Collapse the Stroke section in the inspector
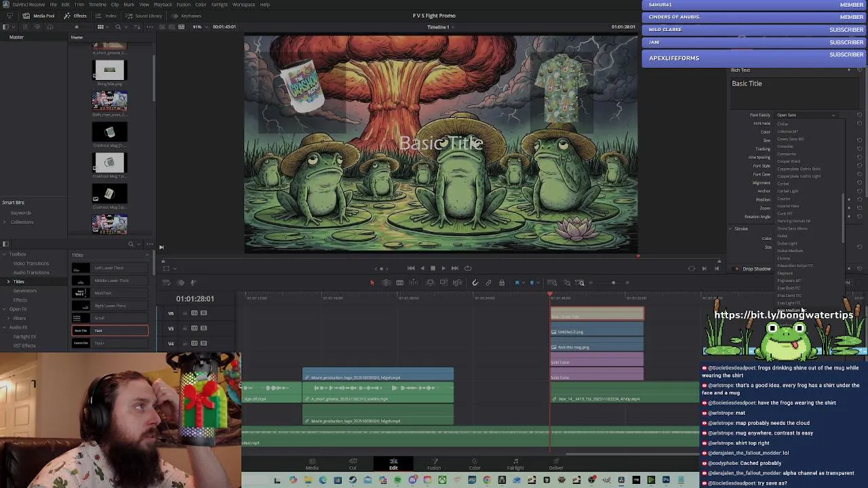This screenshot has height=488, width=868. click(730, 228)
